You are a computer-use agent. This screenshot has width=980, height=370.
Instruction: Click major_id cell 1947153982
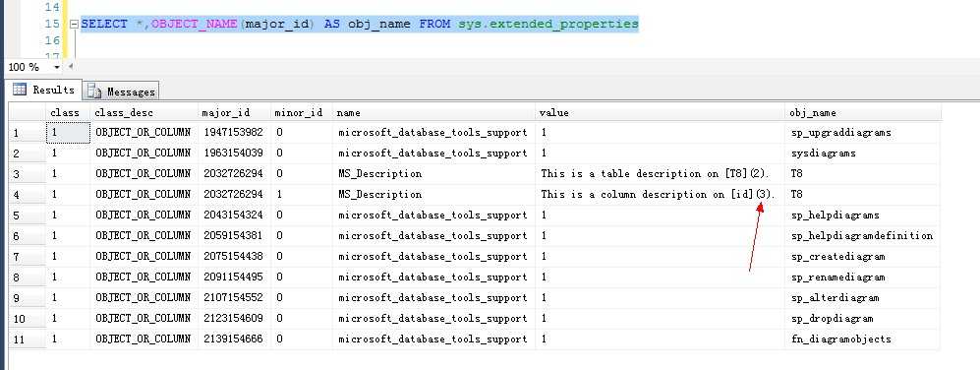[x=234, y=133]
